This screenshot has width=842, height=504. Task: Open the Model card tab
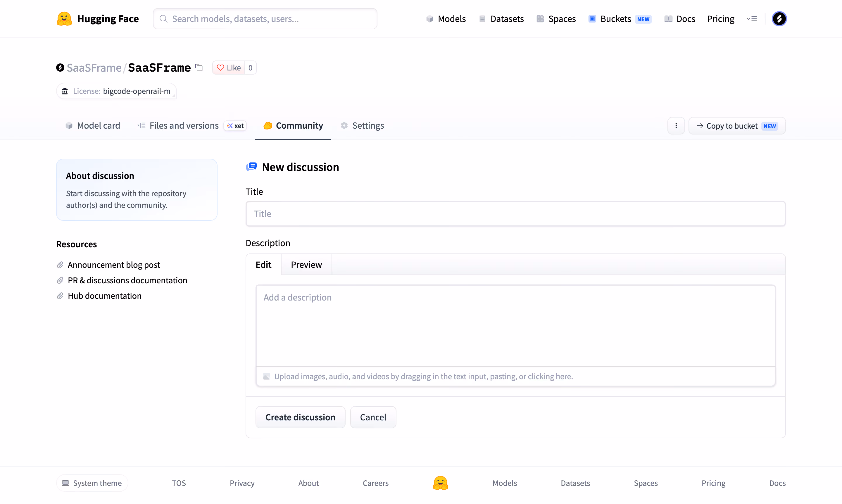point(92,126)
